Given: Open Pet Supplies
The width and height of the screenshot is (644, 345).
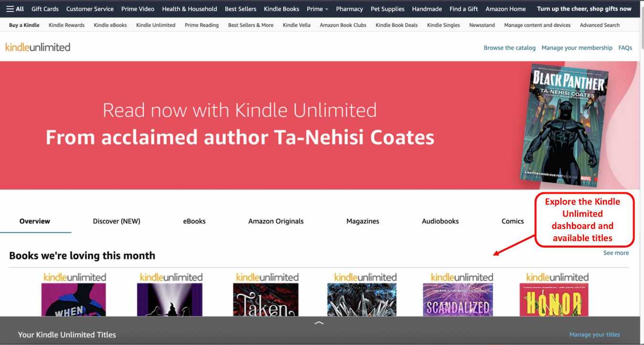Looking at the screenshot, I should click(x=387, y=9).
